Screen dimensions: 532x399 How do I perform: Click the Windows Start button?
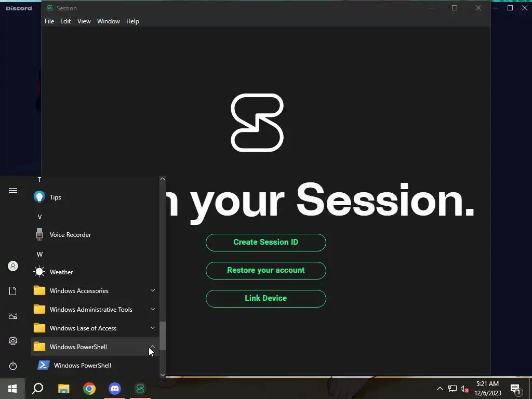pos(12,389)
